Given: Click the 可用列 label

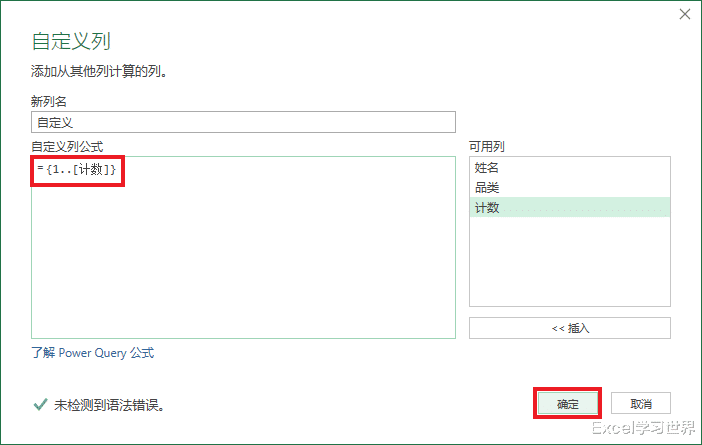Looking at the screenshot, I should pyautogui.click(x=485, y=147).
